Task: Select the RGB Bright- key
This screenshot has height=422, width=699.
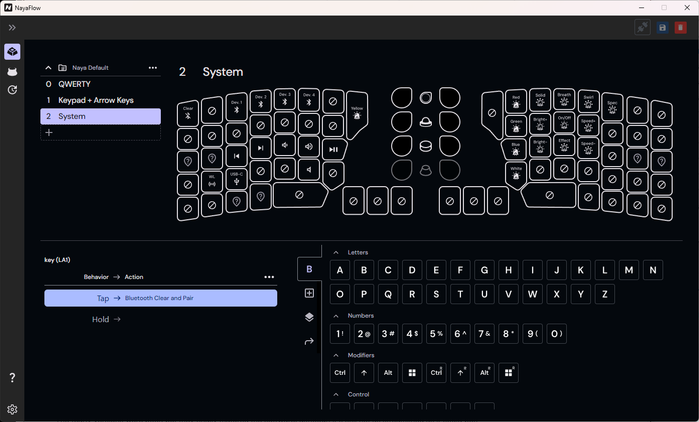Action: (x=540, y=146)
